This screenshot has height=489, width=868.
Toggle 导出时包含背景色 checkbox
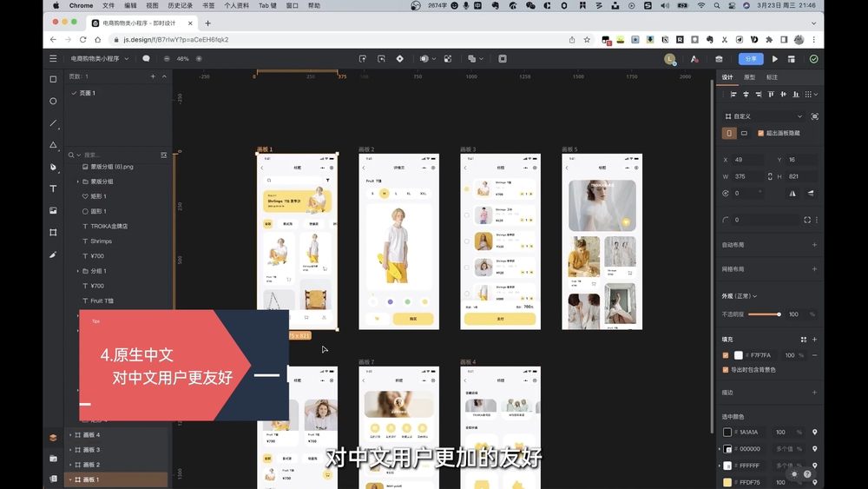725,369
